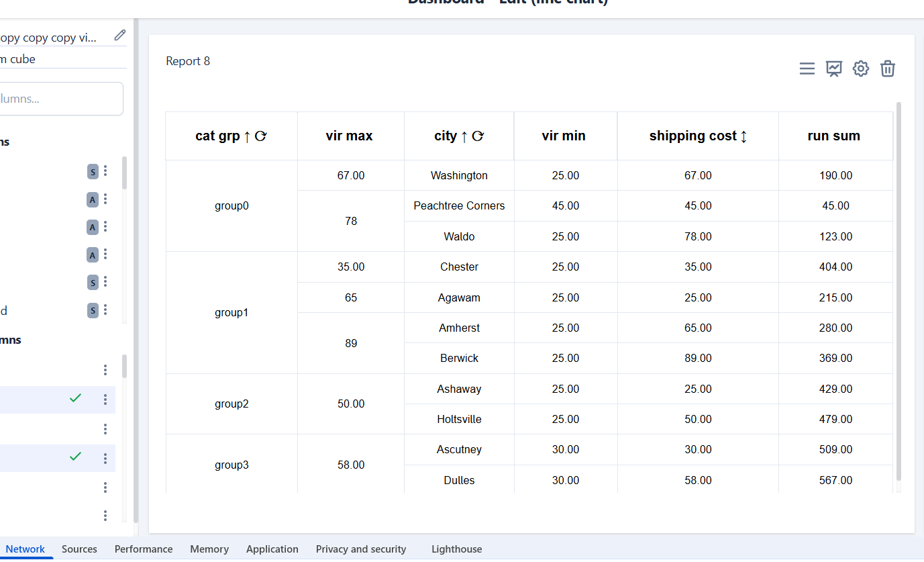Click the vir max column header
924x562 pixels.
pyautogui.click(x=349, y=136)
